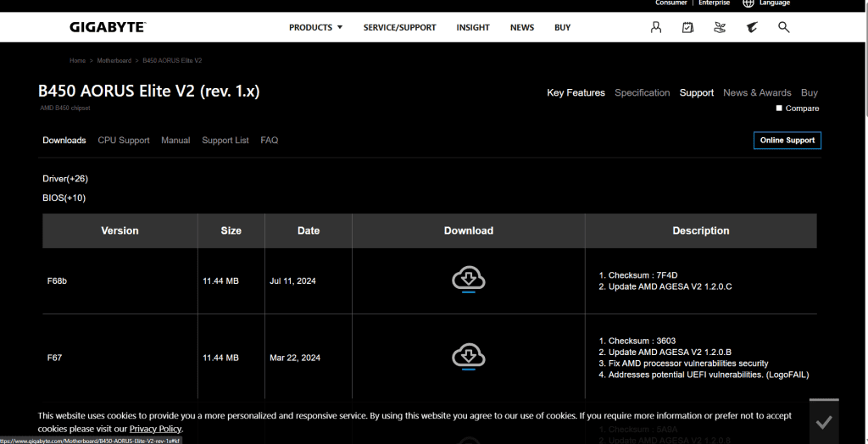The height and width of the screenshot is (444, 868).
Task: Click the globe Language icon
Action: (748, 3)
